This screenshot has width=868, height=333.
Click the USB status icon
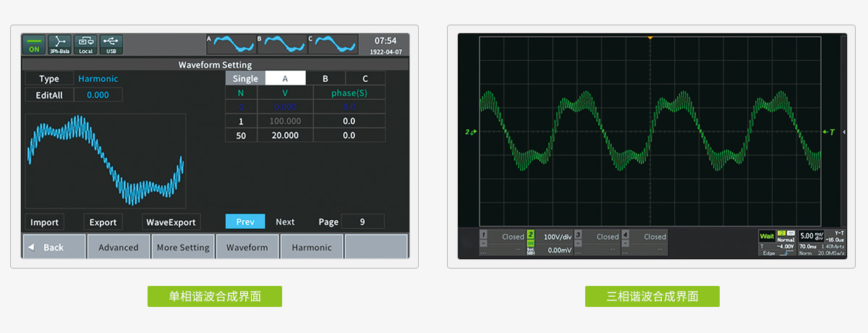click(x=111, y=45)
